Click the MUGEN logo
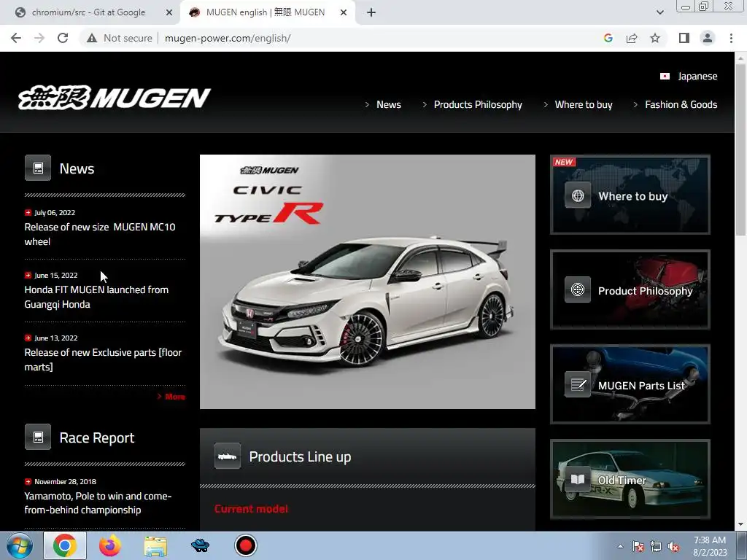 point(115,98)
